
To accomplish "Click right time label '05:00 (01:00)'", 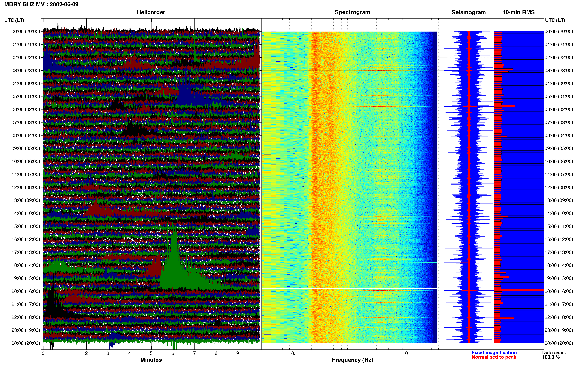I will [559, 96].
